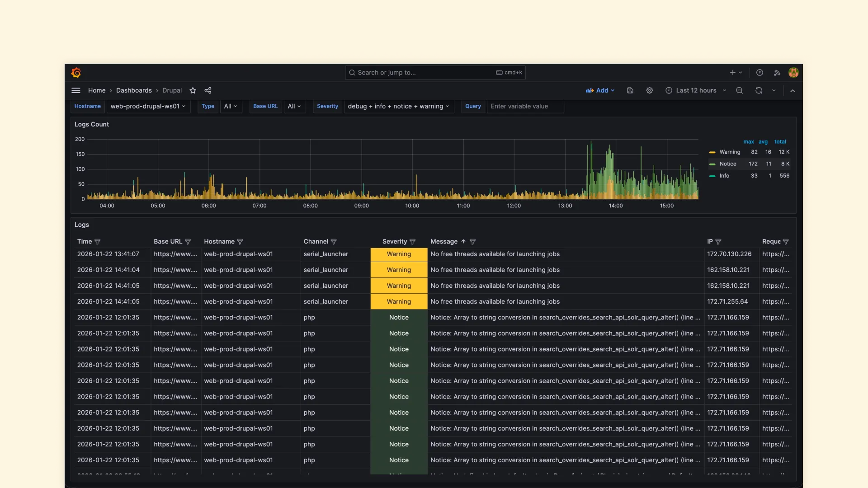Open the plus new-item dropdown
Viewport: 868px width, 488px height.
(736, 73)
